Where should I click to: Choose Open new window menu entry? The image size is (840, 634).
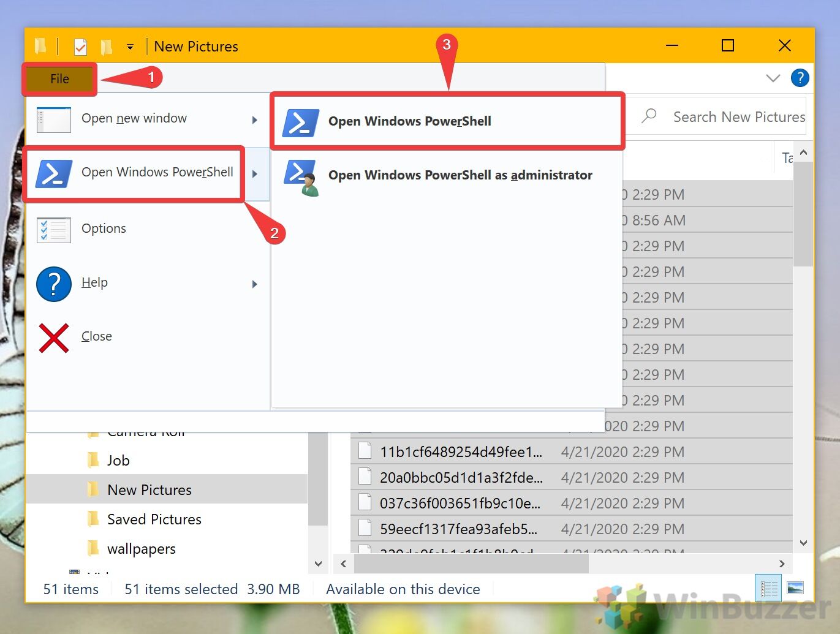pos(148,119)
